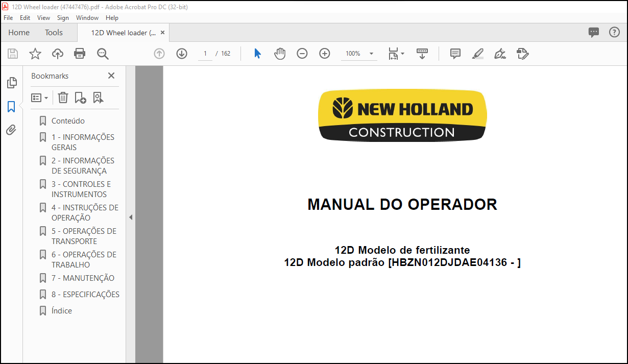628x364 pixels.
Task: Click the HBZN012DJDAE04136 serial number line
Action: click(402, 262)
